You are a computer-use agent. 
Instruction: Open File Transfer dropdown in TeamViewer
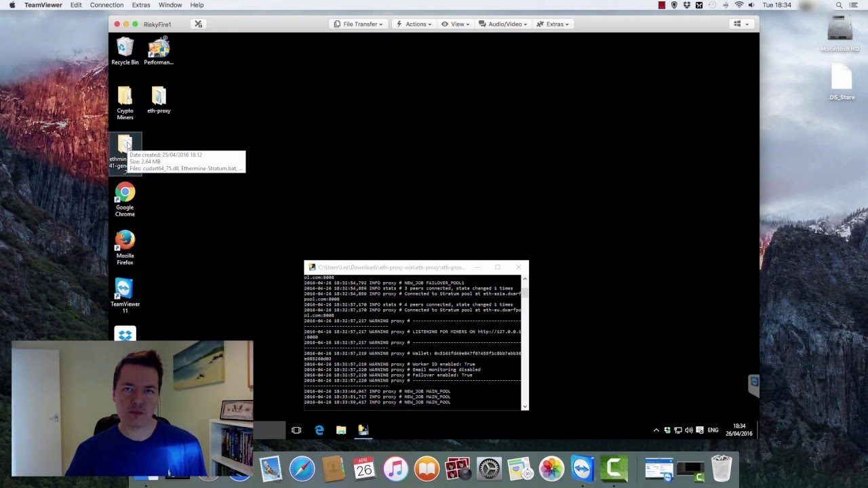pyautogui.click(x=358, y=24)
